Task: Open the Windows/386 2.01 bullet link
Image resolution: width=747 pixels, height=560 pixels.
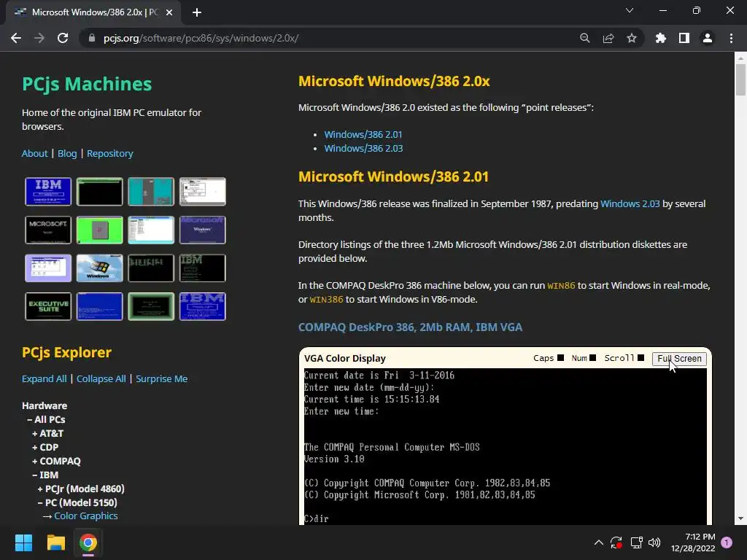Action: (x=363, y=134)
